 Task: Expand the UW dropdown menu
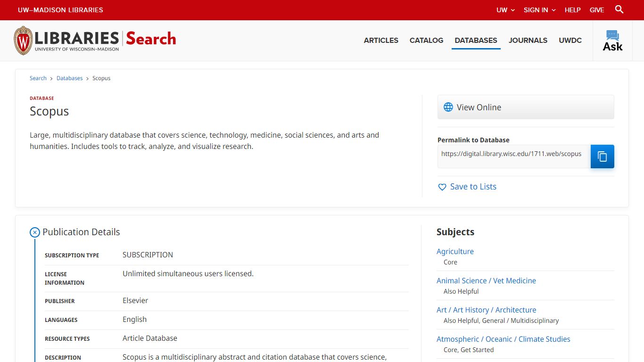pos(505,10)
